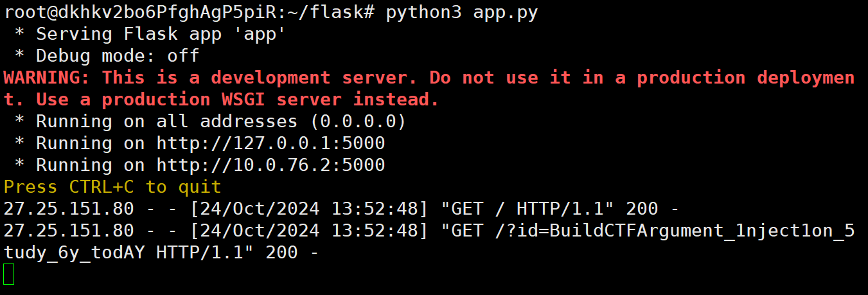Click the 'python3 app.py' command text
Image resolution: width=868 pixels, height=295 pixels.
pos(461,13)
